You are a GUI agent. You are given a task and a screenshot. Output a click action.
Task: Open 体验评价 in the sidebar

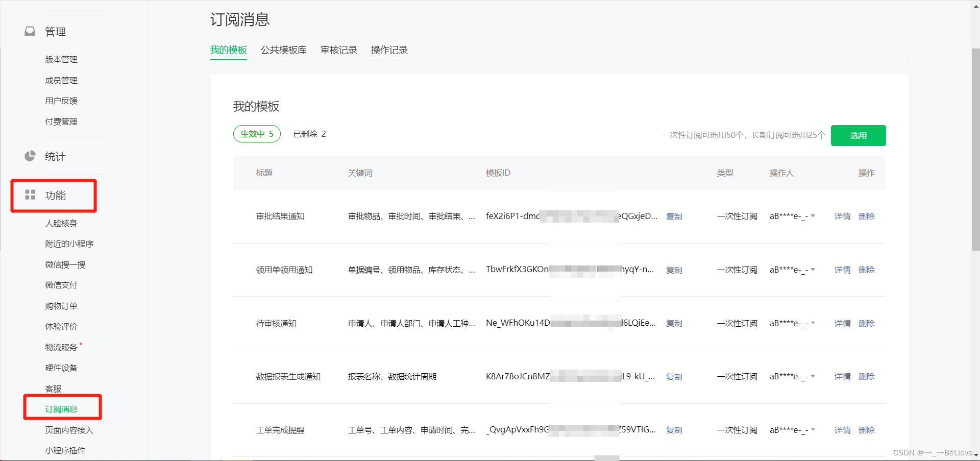coord(61,326)
